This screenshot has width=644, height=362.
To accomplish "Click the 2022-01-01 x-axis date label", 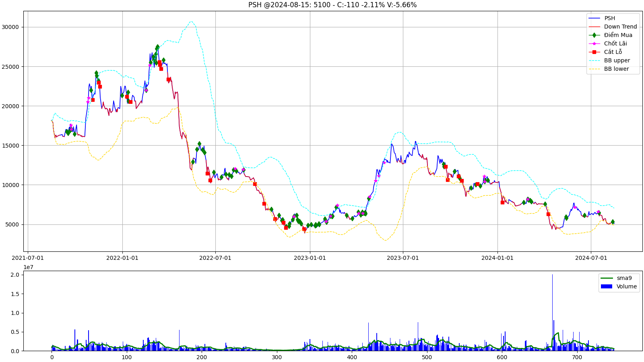I will 122,258.
